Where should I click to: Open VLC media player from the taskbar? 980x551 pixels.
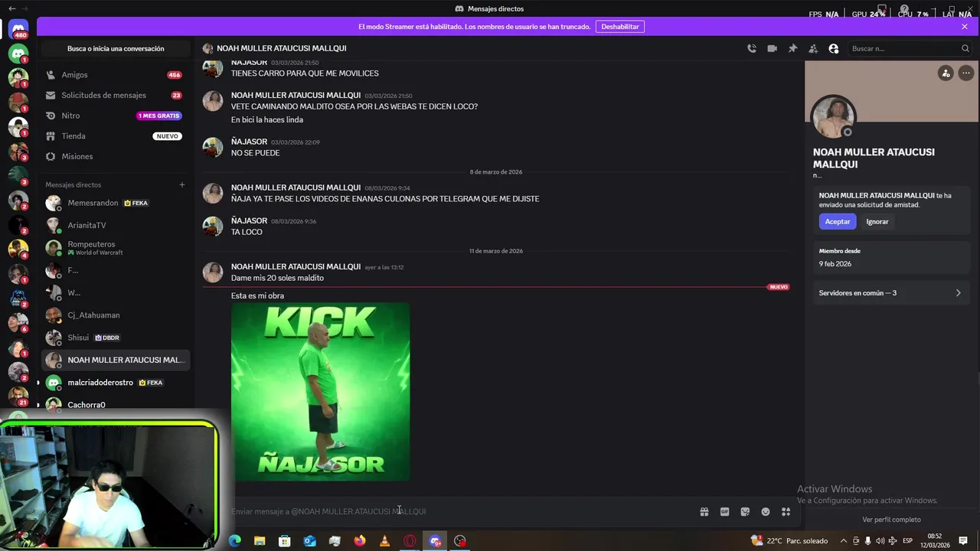coord(384,541)
